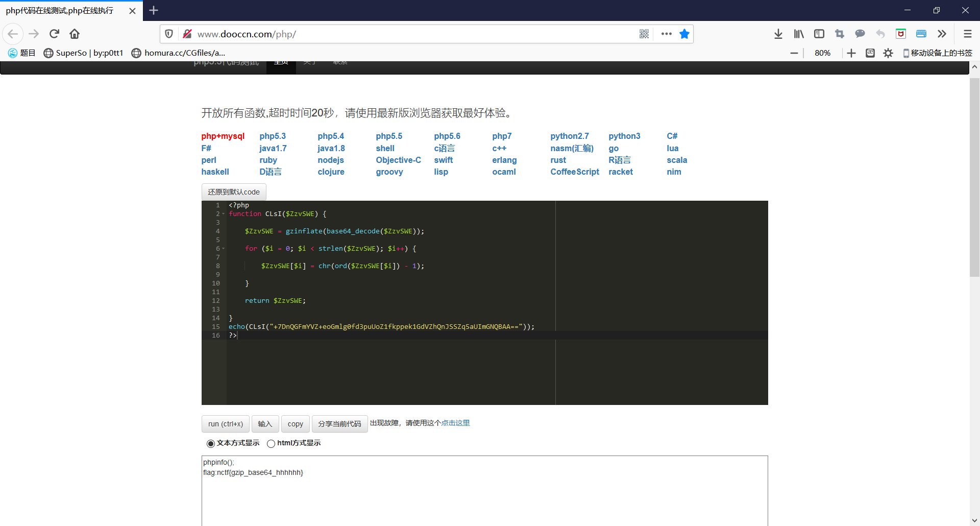Open the Firefox hamburger menu
This screenshot has height=526, width=980.
tap(967, 34)
